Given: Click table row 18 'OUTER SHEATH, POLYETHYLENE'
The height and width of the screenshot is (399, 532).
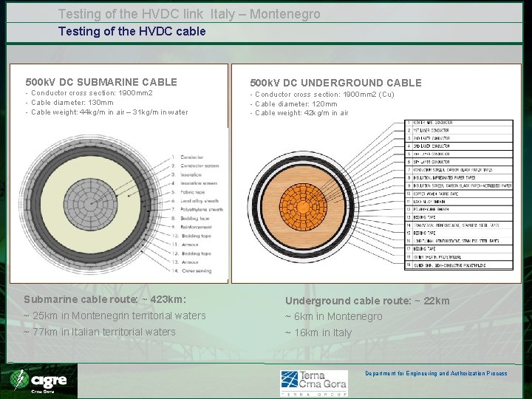Looking at the screenshot, I should coord(459,257).
